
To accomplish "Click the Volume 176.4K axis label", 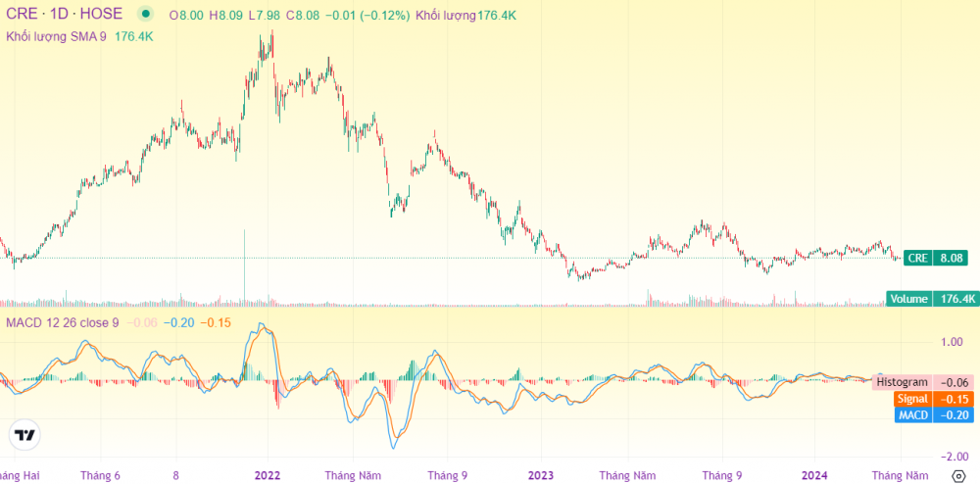I will (933, 299).
